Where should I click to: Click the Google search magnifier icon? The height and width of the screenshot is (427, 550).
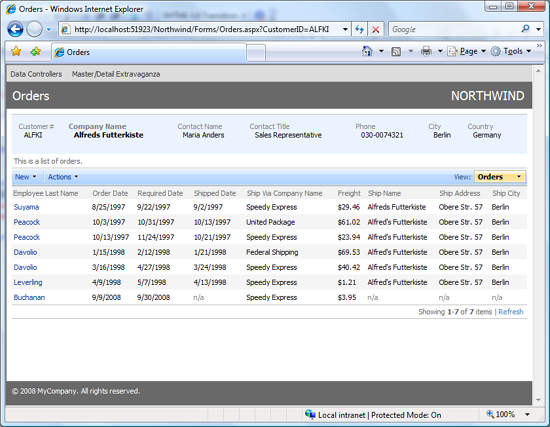525,29
